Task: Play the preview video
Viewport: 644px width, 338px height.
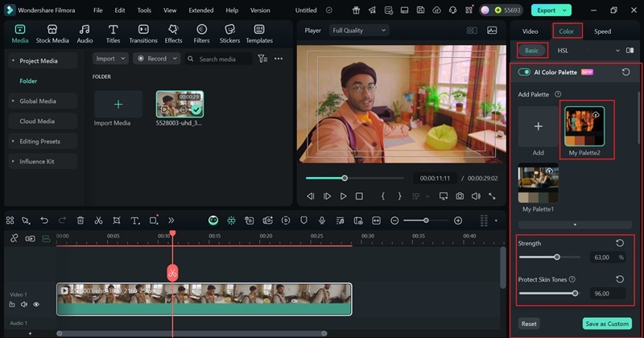Action: coord(343,196)
